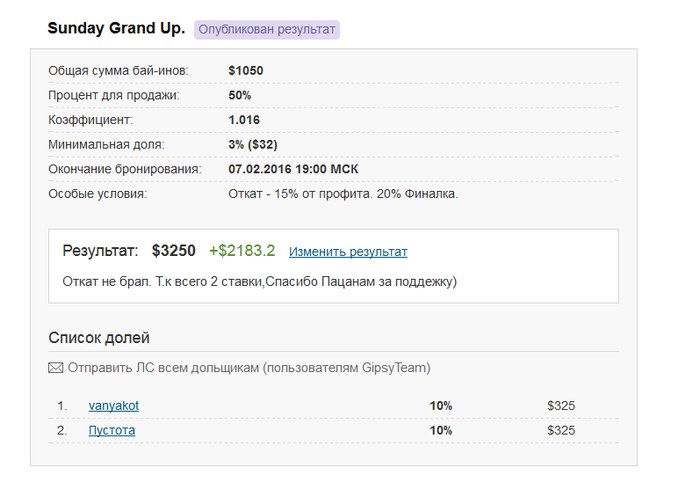Click the $325 amount in Пустота's row
This screenshot has width=700, height=497.
click(x=561, y=430)
